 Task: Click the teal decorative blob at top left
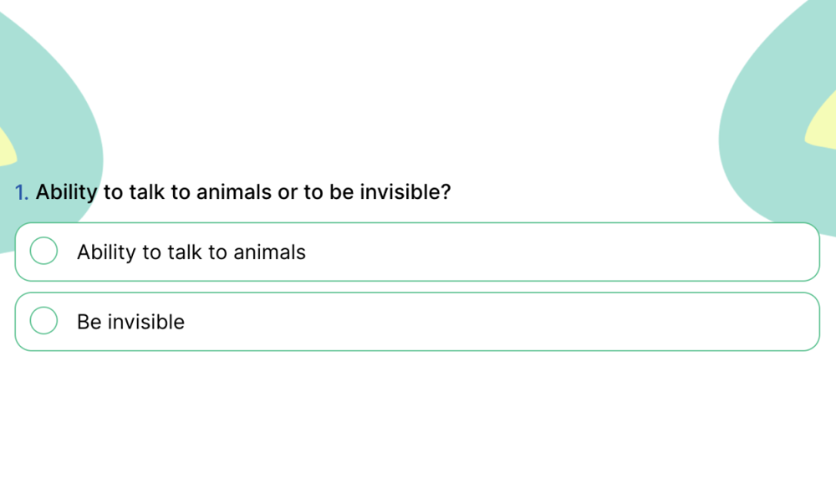point(50,92)
